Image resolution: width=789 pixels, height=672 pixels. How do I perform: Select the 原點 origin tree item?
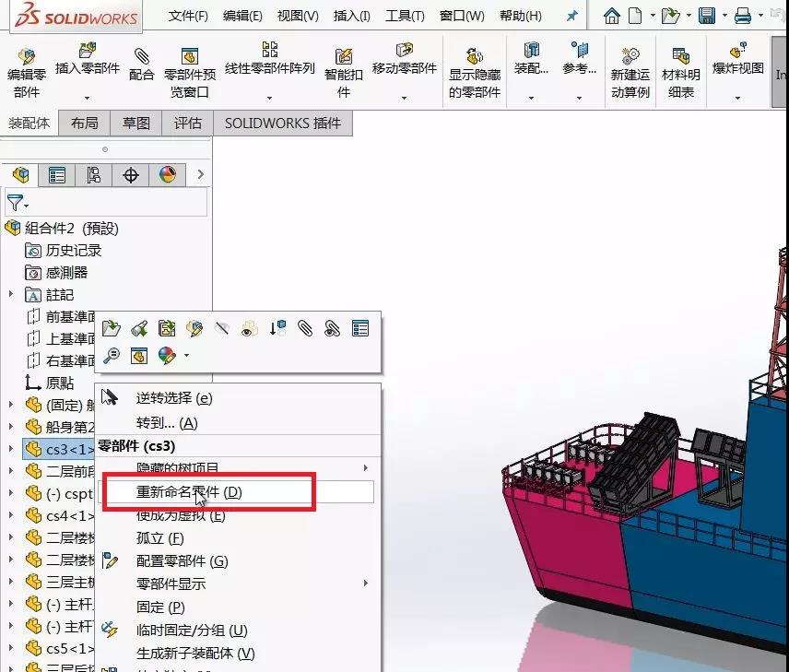[60, 383]
